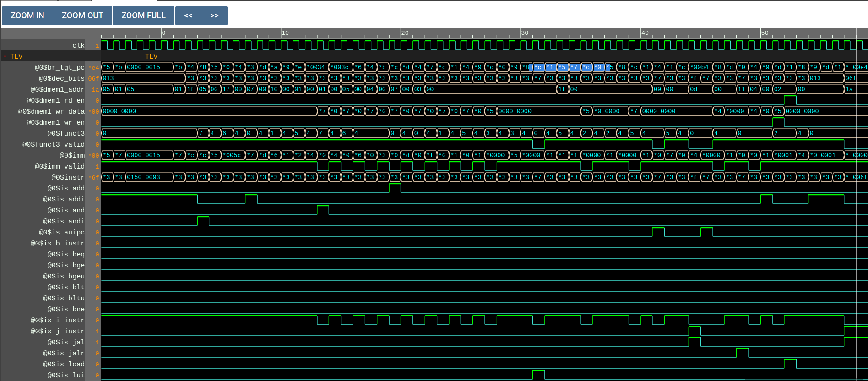Screen dimensions: 868x381
Task: Select the @0$is_b_instr signal name
Action: [x=58, y=243]
